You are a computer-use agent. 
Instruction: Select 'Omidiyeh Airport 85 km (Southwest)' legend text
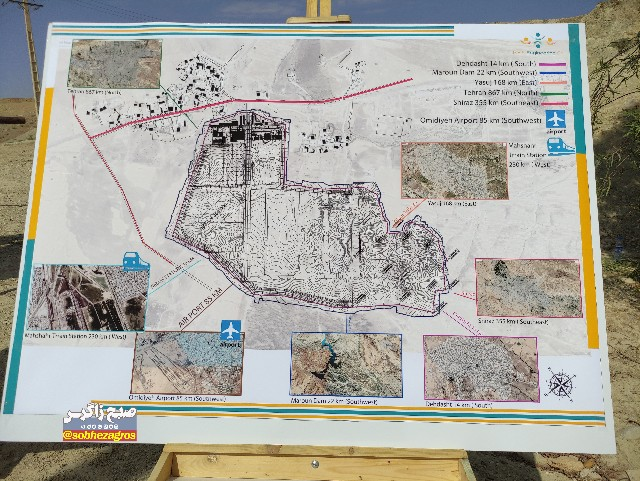(x=481, y=121)
